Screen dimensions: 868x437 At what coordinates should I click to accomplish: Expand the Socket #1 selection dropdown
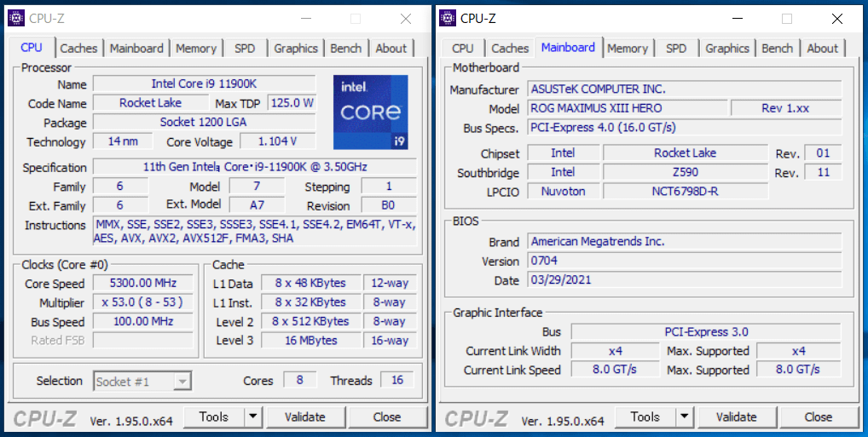(182, 381)
